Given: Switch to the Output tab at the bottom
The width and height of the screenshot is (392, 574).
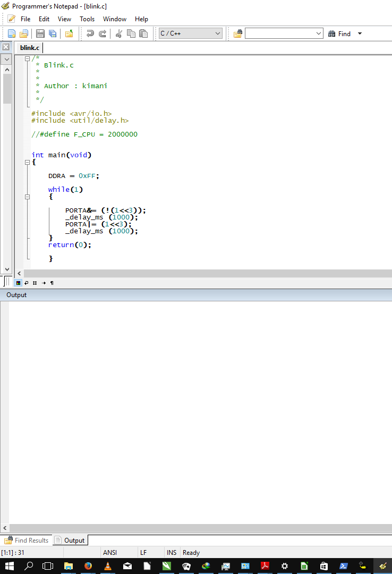Looking at the screenshot, I should point(70,541).
